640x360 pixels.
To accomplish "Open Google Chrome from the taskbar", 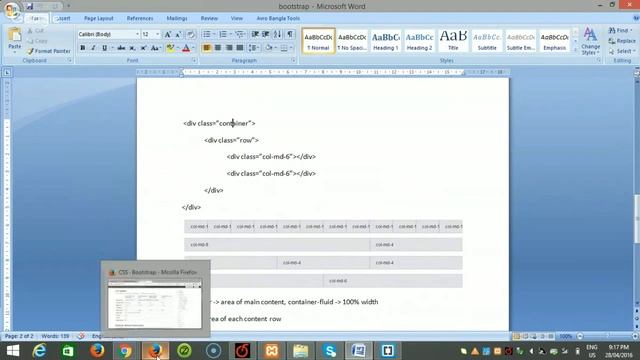I will [125, 351].
